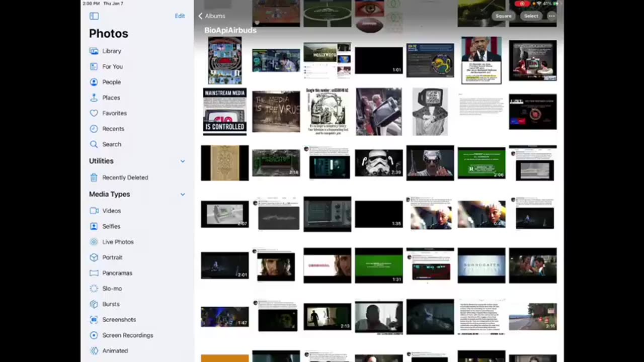Screen dimensions: 644x362
Task: Select the Places map pin icon
Action: coord(94,98)
